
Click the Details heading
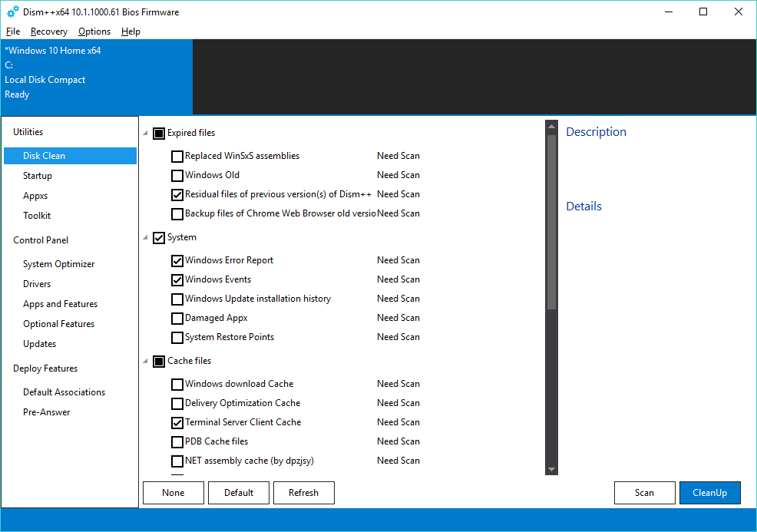pos(583,207)
